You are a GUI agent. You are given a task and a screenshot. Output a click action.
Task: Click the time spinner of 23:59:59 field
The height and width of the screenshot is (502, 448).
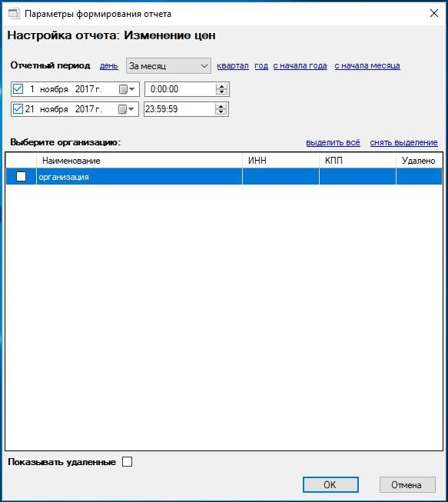tap(221, 109)
